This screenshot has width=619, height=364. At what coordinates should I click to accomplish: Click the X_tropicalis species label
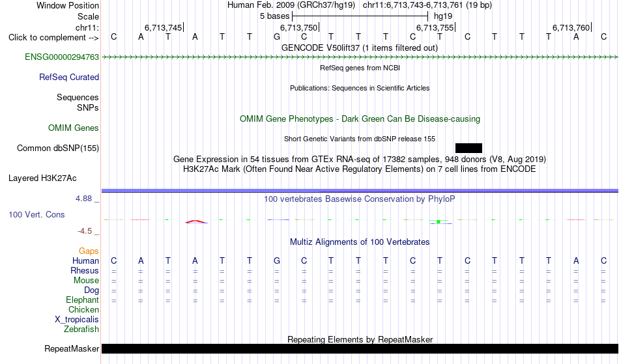77,320
